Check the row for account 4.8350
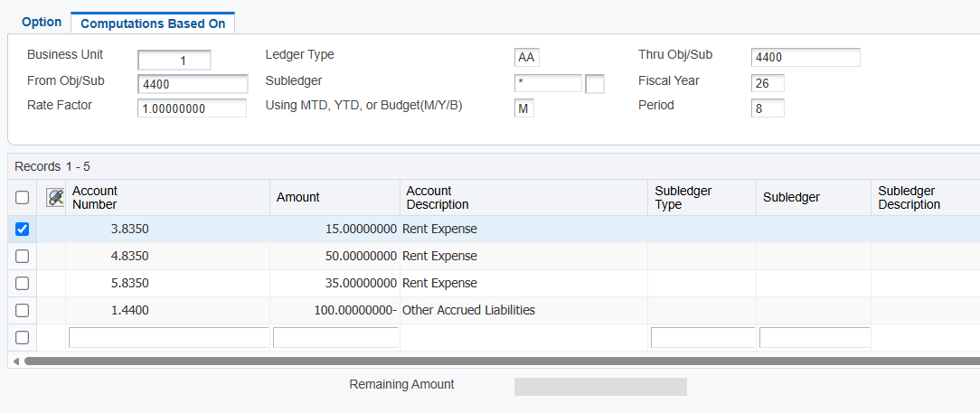 point(22,256)
